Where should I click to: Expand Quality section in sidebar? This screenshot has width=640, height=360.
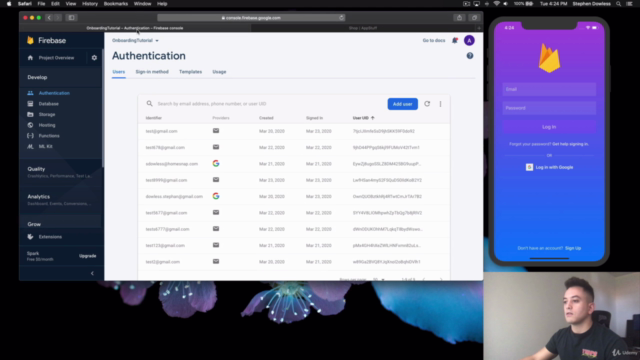(60, 172)
